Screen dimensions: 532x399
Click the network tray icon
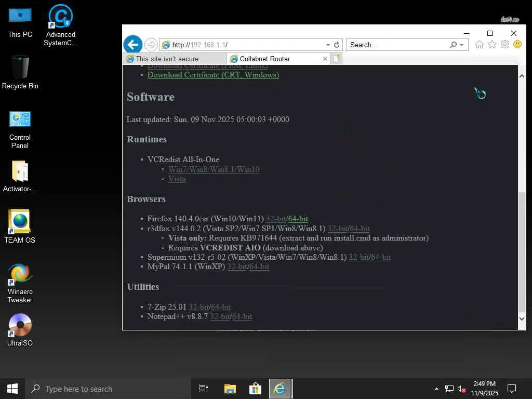click(x=449, y=389)
